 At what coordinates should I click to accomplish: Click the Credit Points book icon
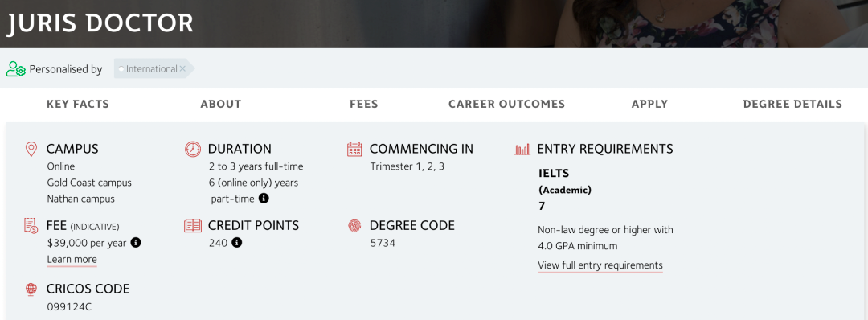(193, 226)
